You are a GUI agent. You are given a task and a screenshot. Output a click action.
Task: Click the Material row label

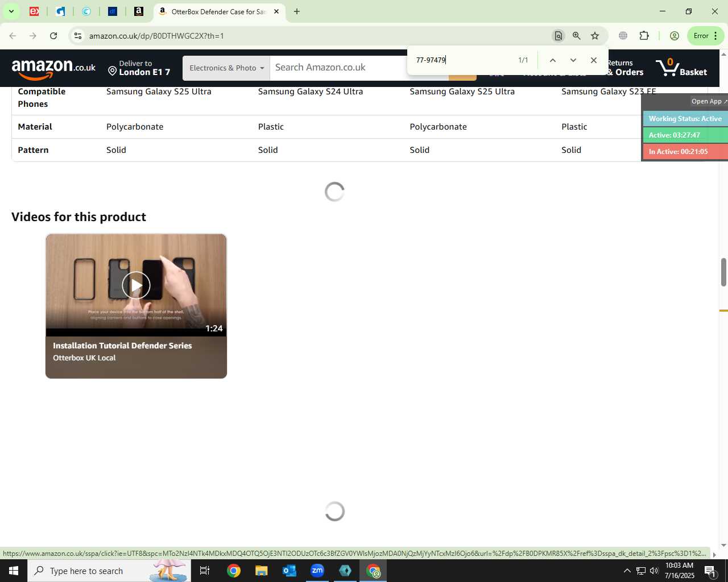pos(35,127)
